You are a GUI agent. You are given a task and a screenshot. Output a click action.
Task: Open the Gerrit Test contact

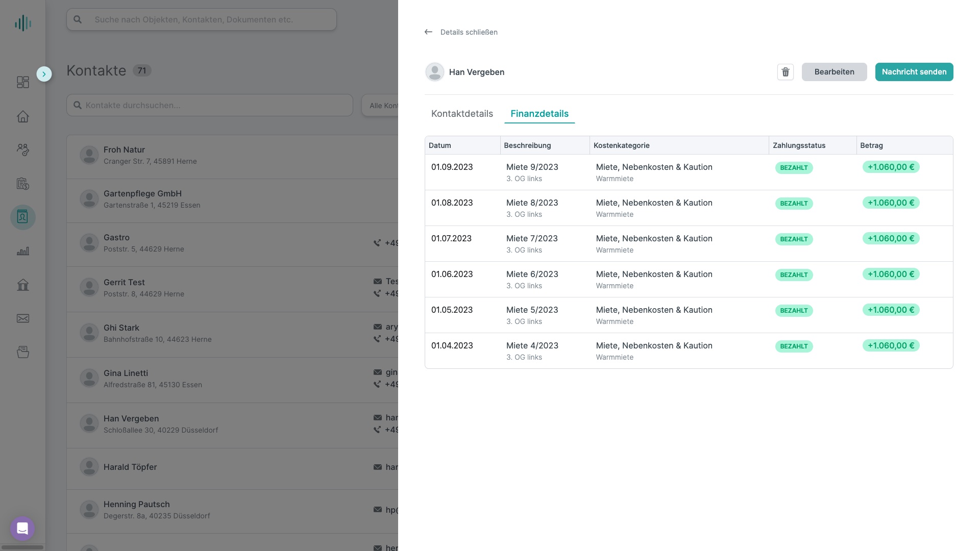point(232,289)
